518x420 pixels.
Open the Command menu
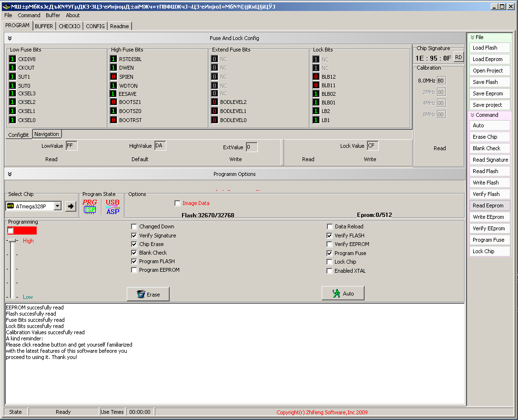click(29, 15)
